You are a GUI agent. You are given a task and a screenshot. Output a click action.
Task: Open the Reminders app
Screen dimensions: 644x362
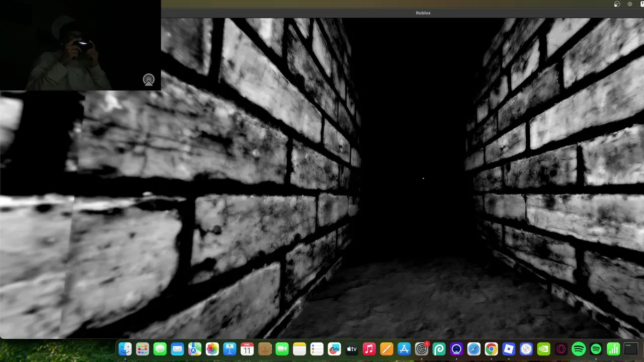(316, 349)
